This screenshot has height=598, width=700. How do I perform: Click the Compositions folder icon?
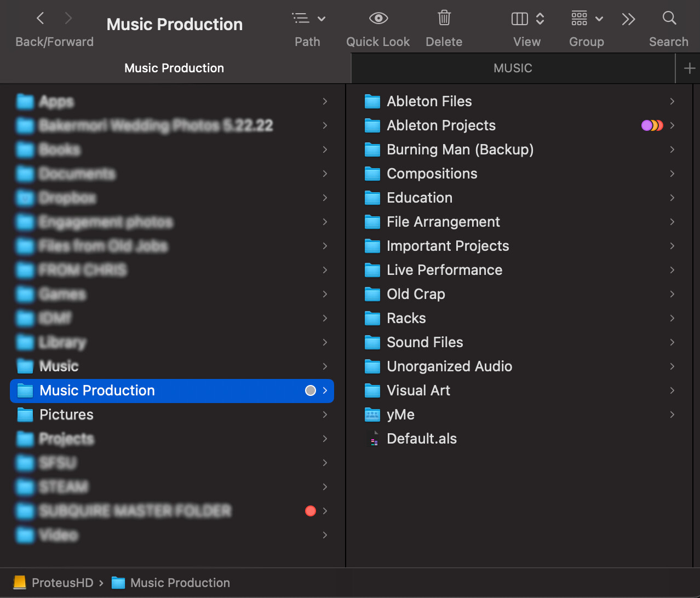pos(372,174)
